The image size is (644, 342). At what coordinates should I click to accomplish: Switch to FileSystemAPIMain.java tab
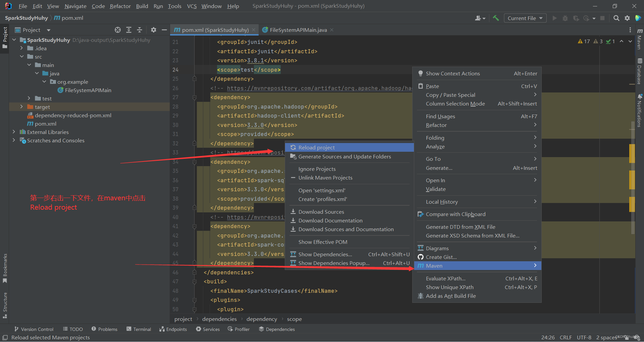[298, 30]
